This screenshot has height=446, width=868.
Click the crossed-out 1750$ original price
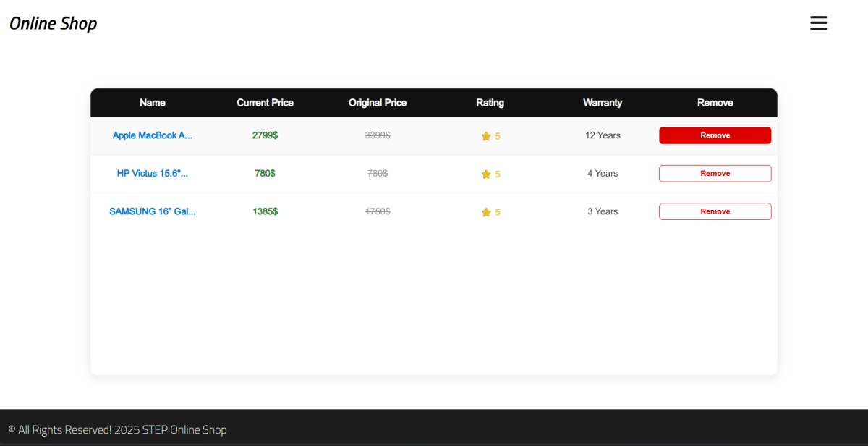(378, 211)
